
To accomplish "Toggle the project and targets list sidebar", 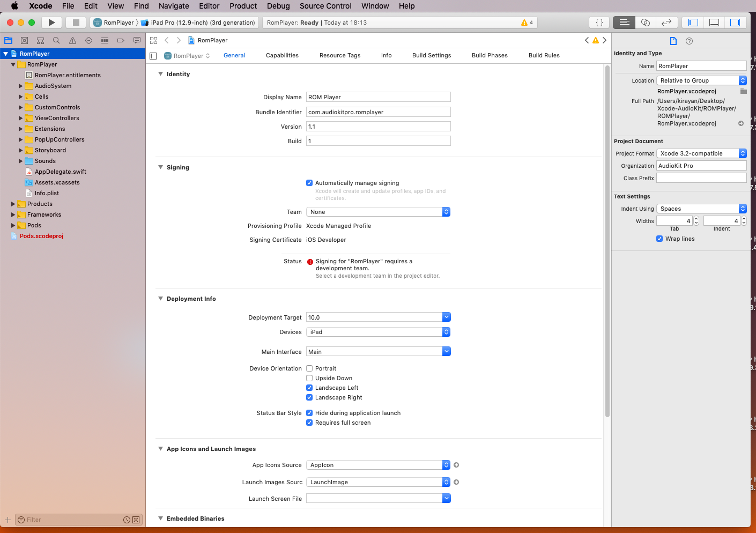I will click(153, 56).
